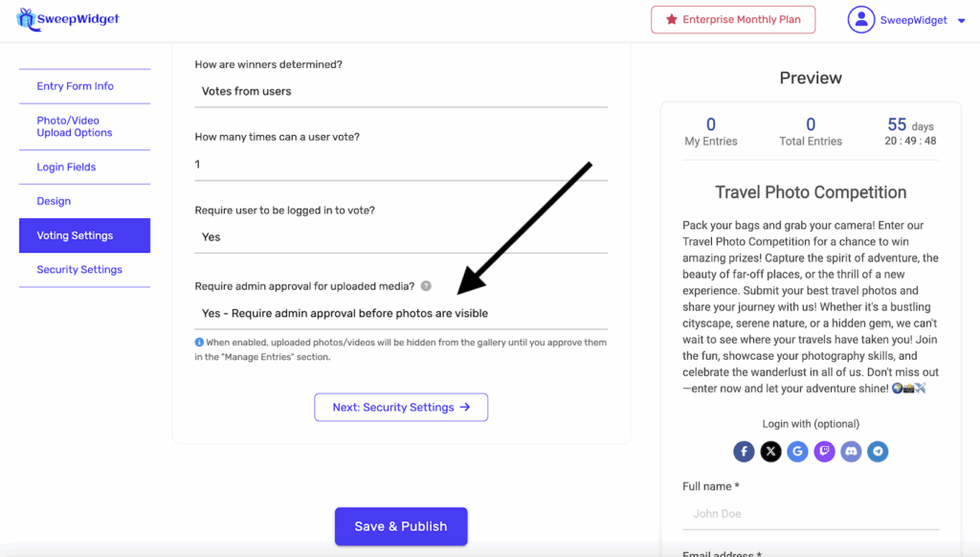Click the 'How many times can a user vote' field
The width and height of the screenshot is (980, 557).
point(401,165)
